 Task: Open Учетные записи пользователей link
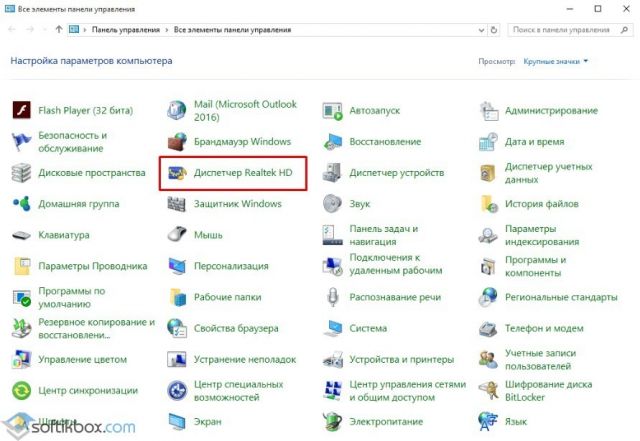pyautogui.click(x=540, y=359)
